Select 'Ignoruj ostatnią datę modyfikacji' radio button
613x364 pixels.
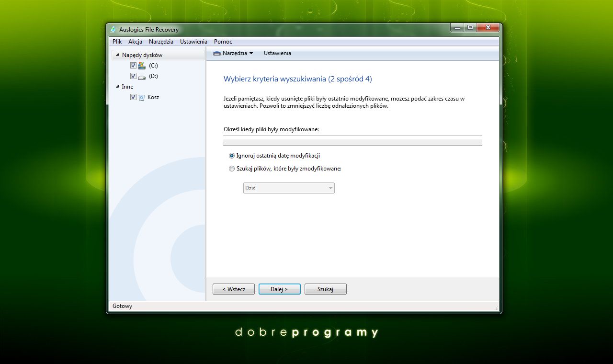(232, 156)
